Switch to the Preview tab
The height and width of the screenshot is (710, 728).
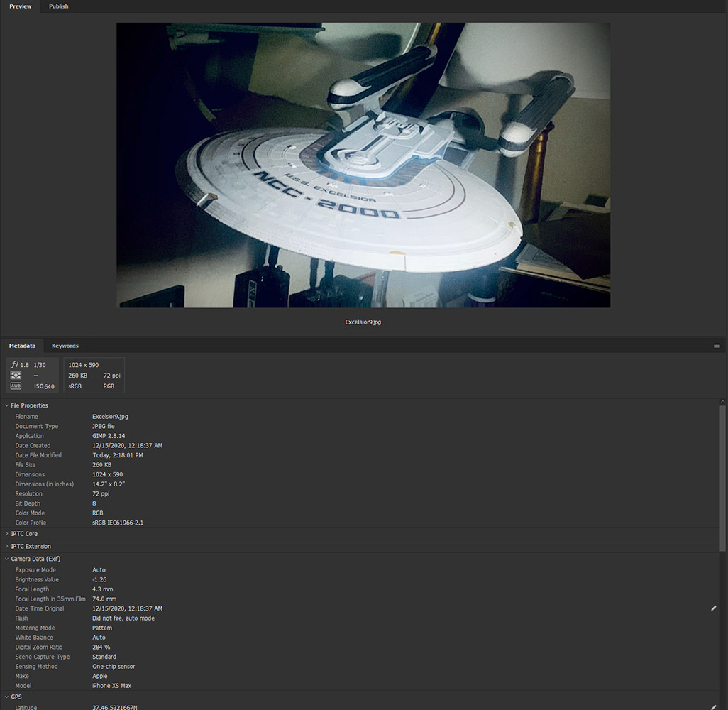[x=21, y=6]
